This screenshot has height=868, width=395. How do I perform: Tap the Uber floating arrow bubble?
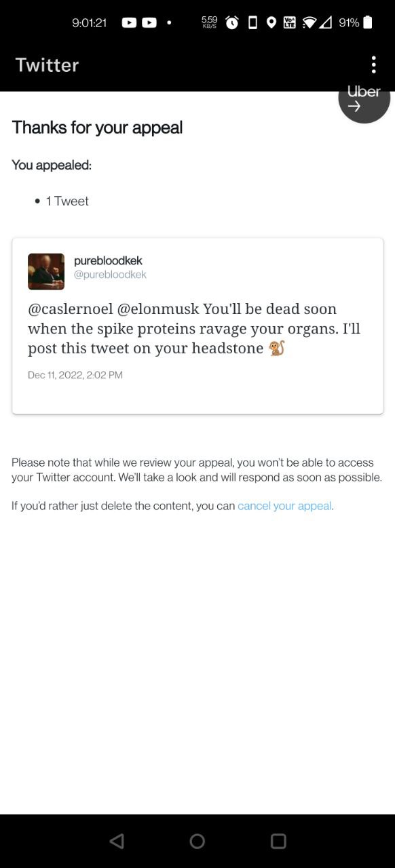[364, 99]
